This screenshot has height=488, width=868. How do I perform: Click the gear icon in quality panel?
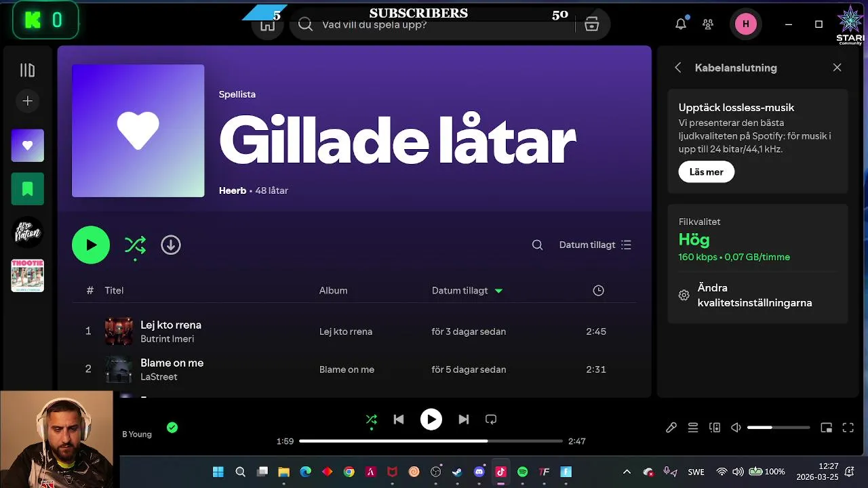(684, 296)
